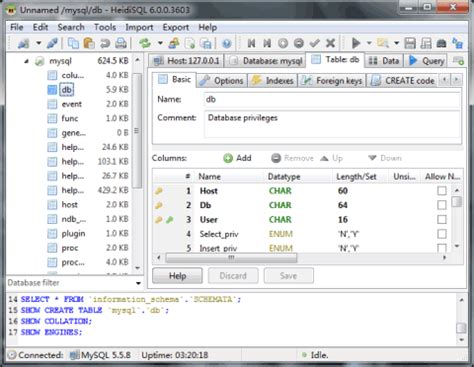Open the Foreign keys tab

[332, 81]
